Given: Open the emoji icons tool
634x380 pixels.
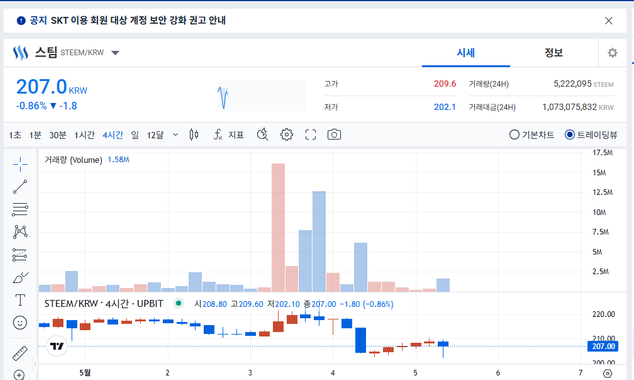Looking at the screenshot, I should click(x=20, y=323).
